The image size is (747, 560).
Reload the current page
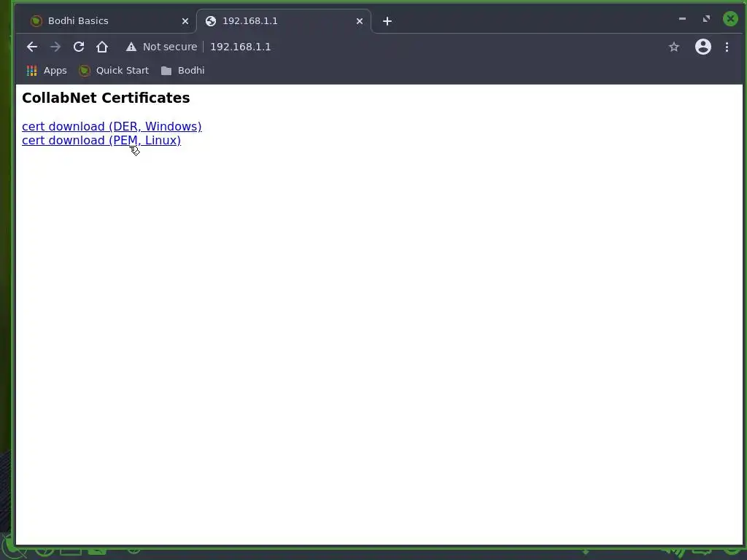pyautogui.click(x=79, y=47)
